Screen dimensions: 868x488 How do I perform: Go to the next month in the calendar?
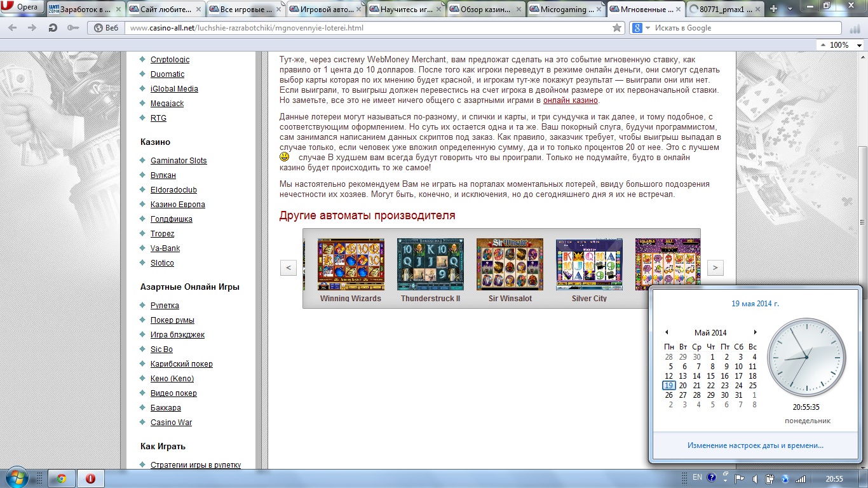pyautogui.click(x=755, y=332)
